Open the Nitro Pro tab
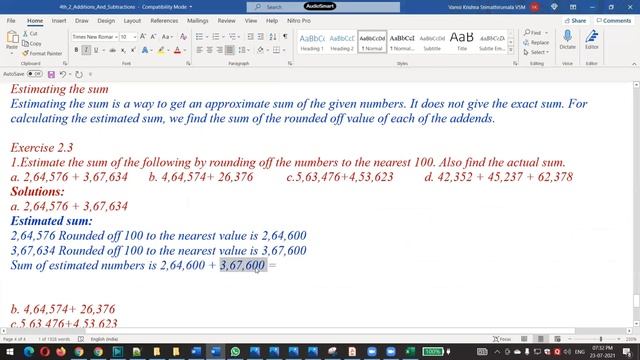640x360 pixels. [299, 20]
